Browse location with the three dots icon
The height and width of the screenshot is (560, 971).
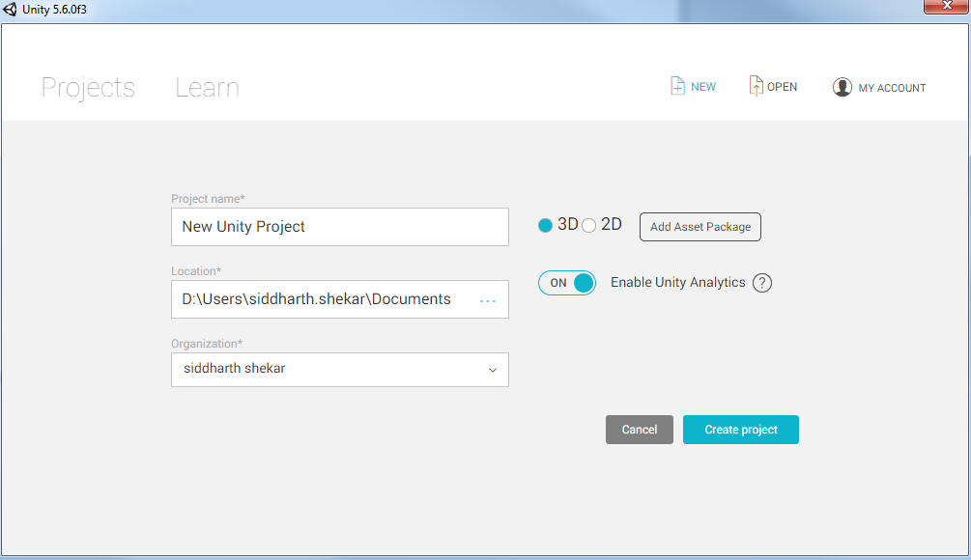tap(488, 300)
